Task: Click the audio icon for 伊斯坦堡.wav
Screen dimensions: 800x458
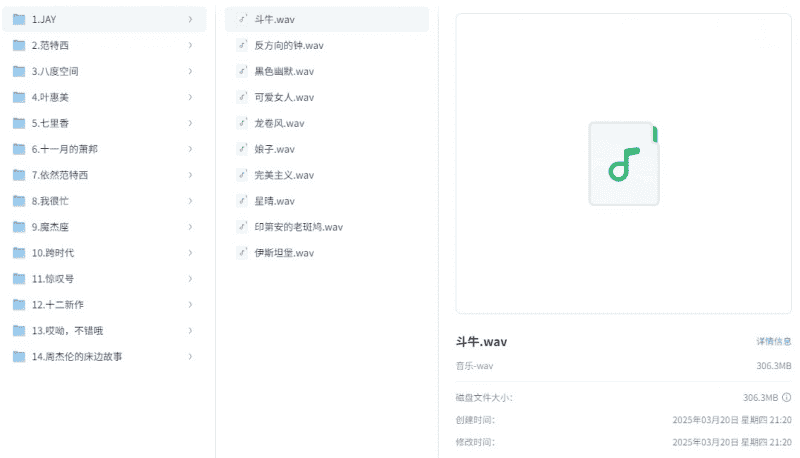Action: tap(242, 253)
